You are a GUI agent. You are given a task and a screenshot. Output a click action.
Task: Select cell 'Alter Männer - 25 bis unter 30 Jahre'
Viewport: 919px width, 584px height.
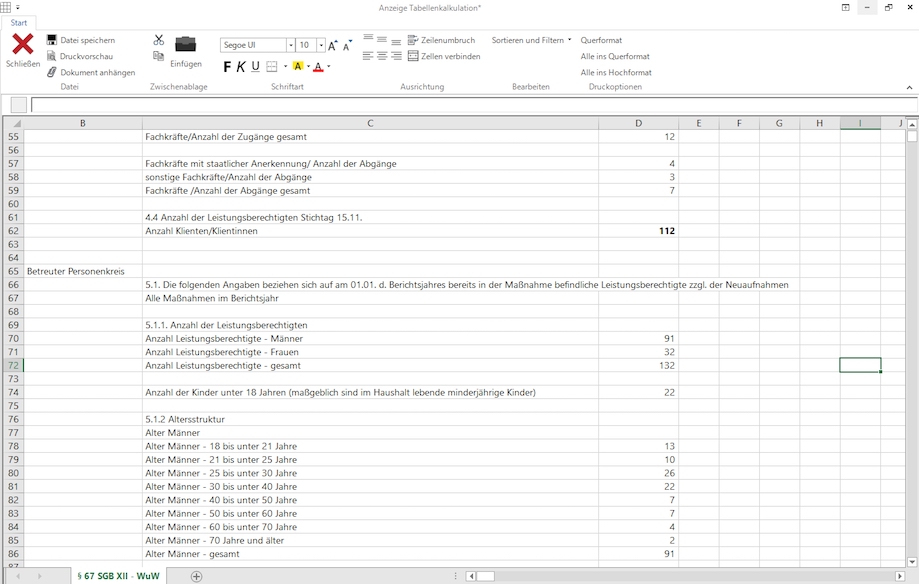click(370, 473)
